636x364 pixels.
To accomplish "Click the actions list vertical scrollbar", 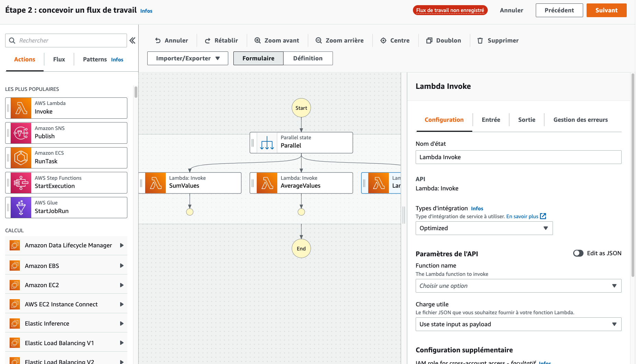I will coord(136,92).
